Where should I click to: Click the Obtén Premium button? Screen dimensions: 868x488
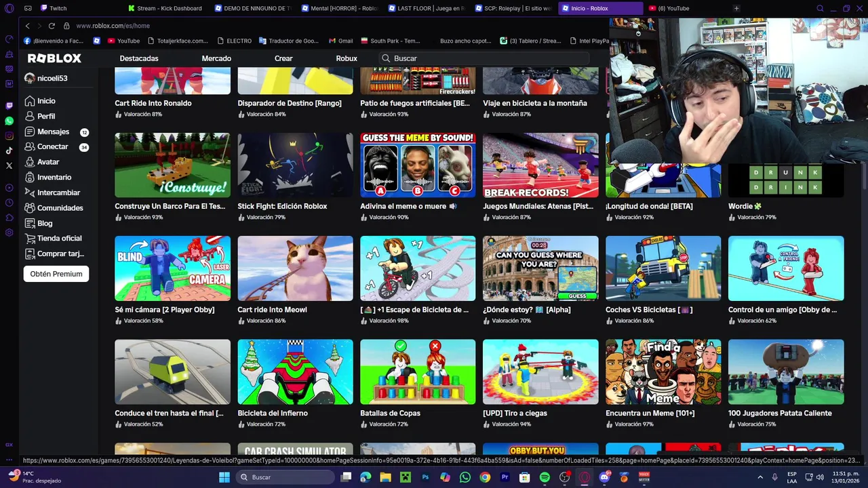pos(56,274)
